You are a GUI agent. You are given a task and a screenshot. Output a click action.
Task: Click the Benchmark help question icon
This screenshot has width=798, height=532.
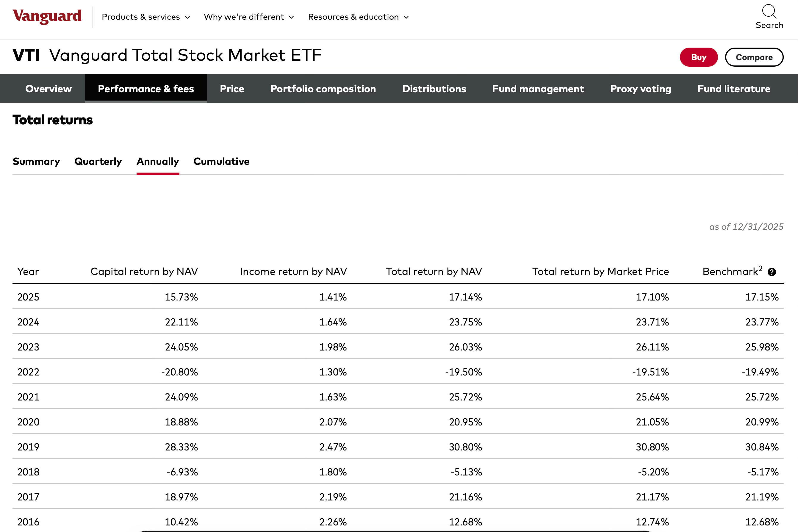tap(772, 272)
